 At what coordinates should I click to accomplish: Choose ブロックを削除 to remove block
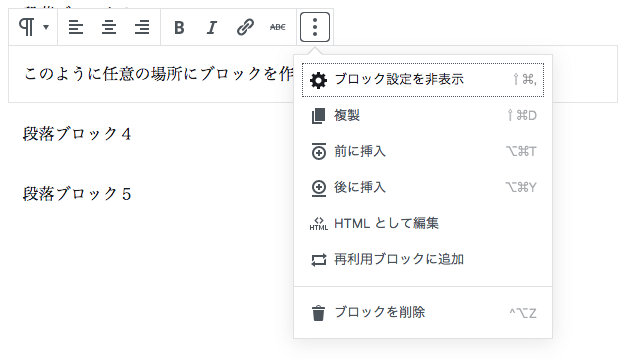(x=423, y=313)
